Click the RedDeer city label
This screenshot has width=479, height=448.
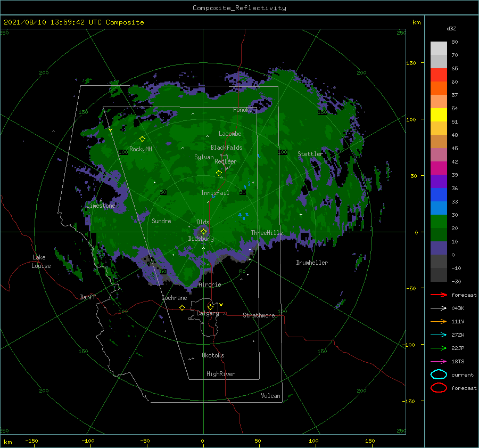[x=226, y=161]
